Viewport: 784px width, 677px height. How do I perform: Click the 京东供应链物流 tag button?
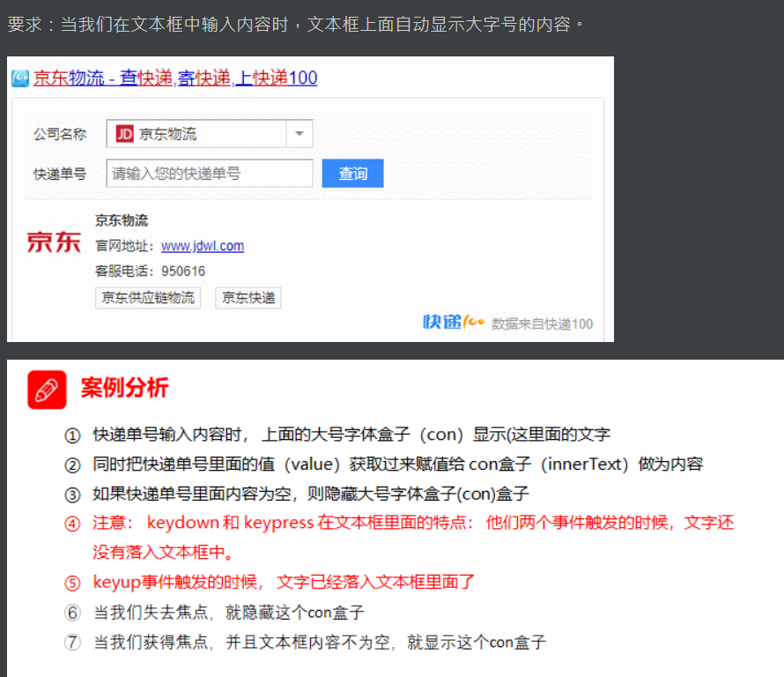pos(148,298)
